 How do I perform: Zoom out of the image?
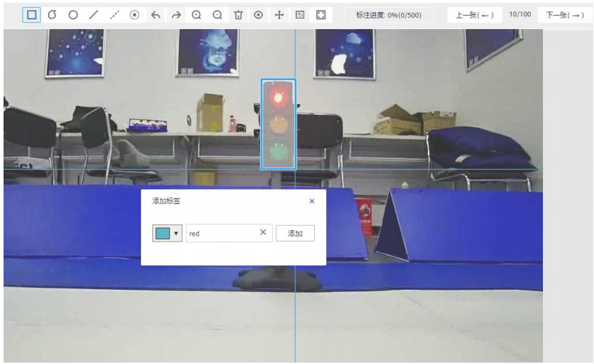click(x=217, y=15)
